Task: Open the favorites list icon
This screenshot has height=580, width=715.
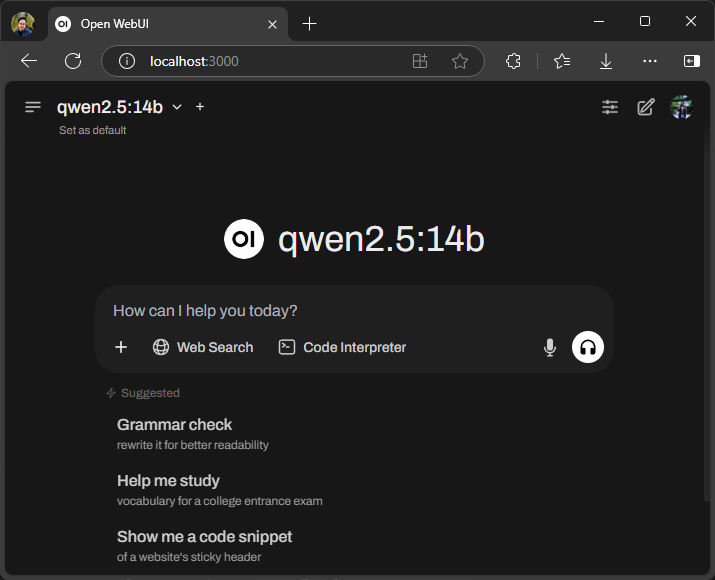Action: 562,61
